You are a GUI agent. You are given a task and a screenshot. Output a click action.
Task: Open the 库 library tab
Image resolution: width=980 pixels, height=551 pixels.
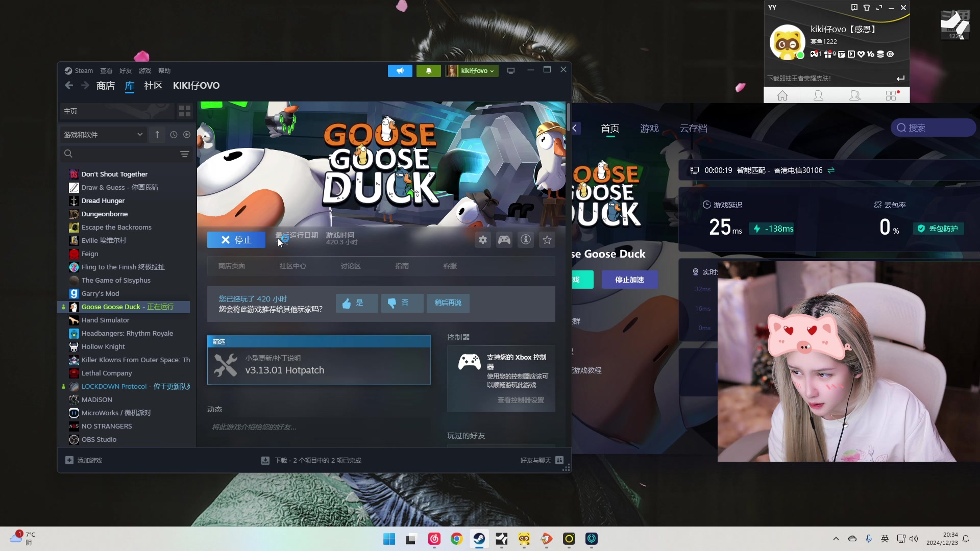[x=130, y=86]
